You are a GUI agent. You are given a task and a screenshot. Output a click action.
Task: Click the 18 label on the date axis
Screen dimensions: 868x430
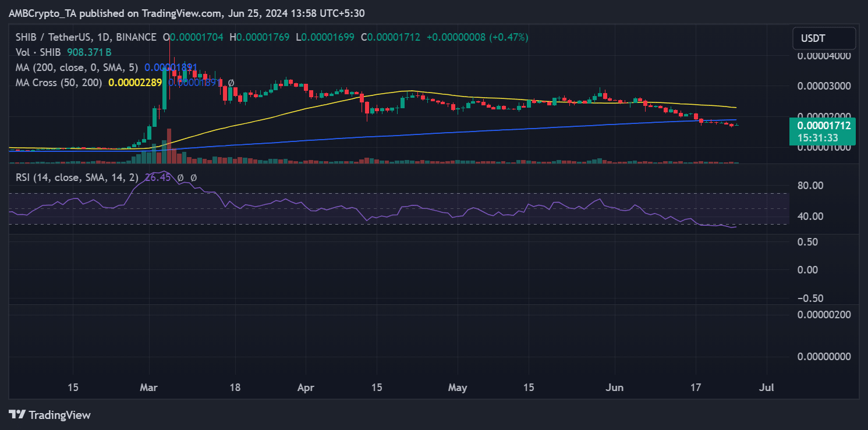[x=235, y=388]
